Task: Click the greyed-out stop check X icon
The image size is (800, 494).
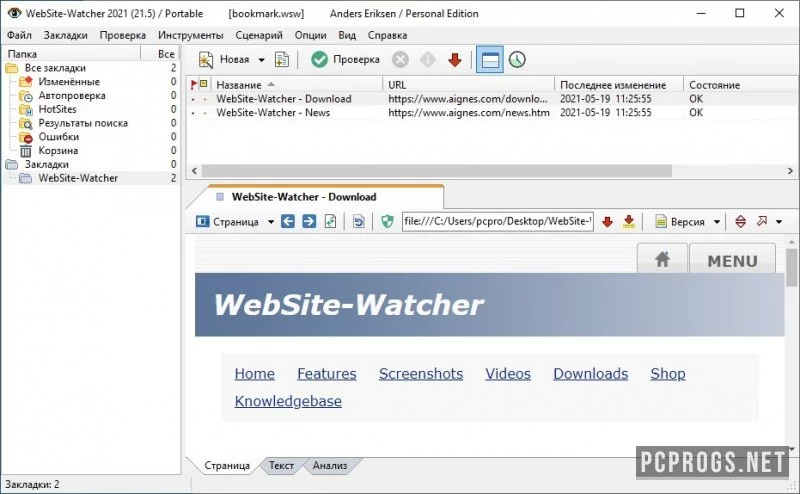Action: click(x=401, y=60)
